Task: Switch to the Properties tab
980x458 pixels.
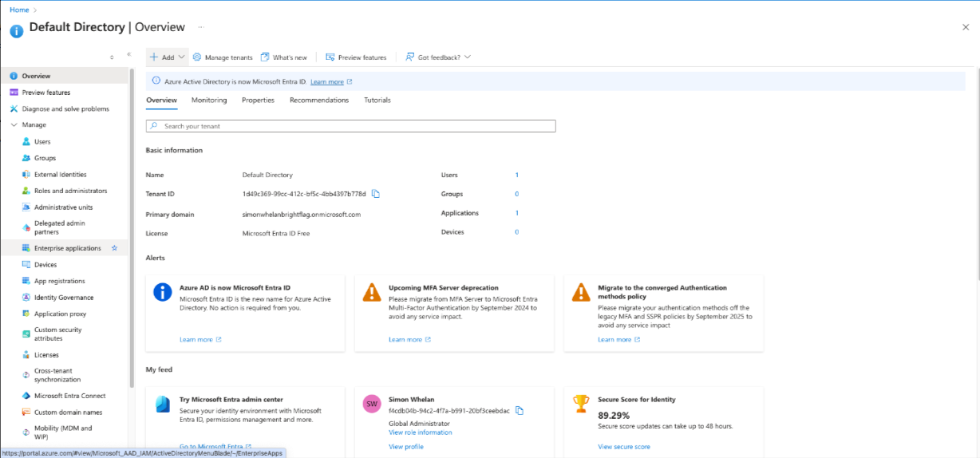Action: pyautogui.click(x=258, y=101)
